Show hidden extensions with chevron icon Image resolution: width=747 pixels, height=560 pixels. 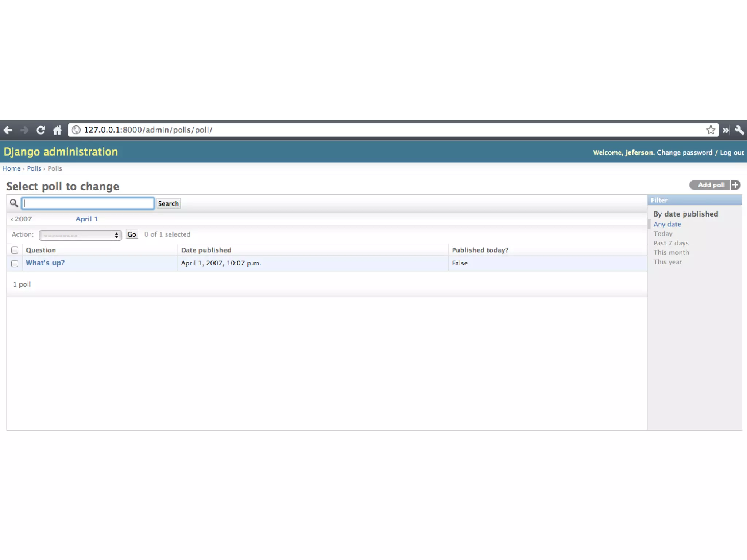coord(725,130)
